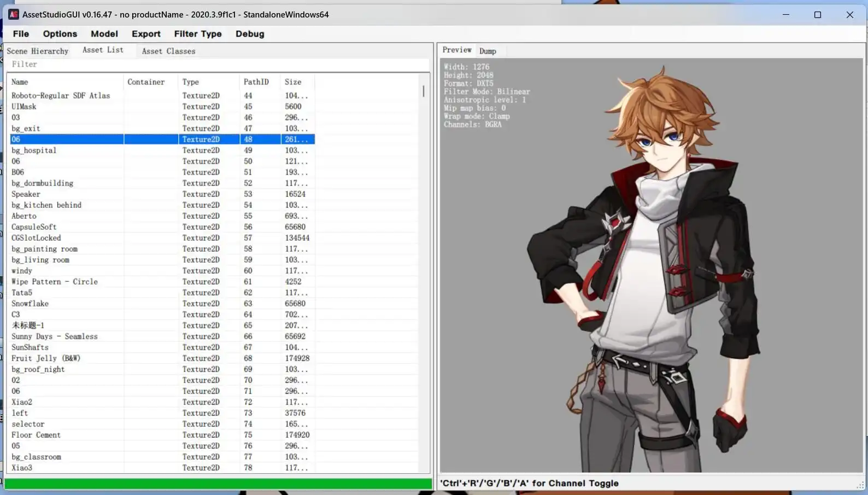Expand the Filter Type menu
The image size is (868, 495).
coord(197,34)
